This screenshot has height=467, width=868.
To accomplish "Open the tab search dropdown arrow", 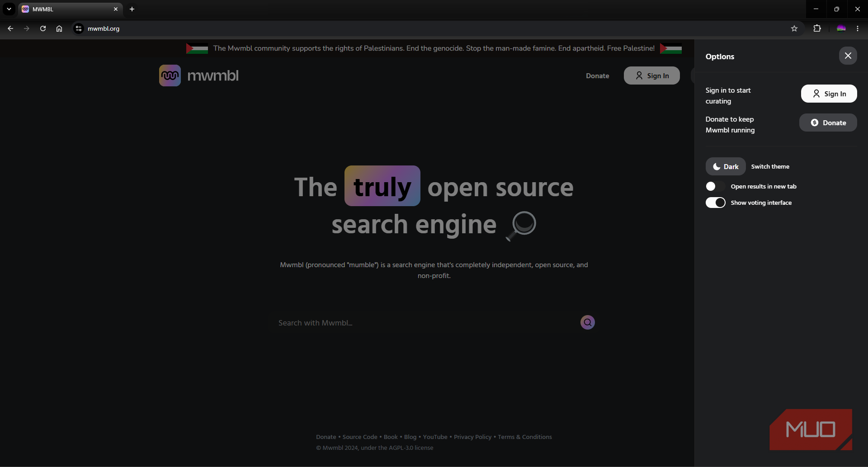I will pos(9,9).
